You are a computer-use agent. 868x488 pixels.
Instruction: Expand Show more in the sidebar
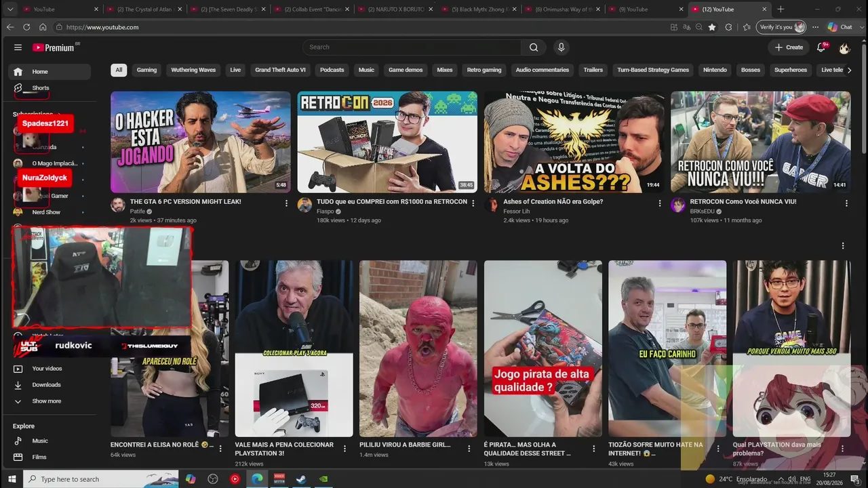point(46,401)
